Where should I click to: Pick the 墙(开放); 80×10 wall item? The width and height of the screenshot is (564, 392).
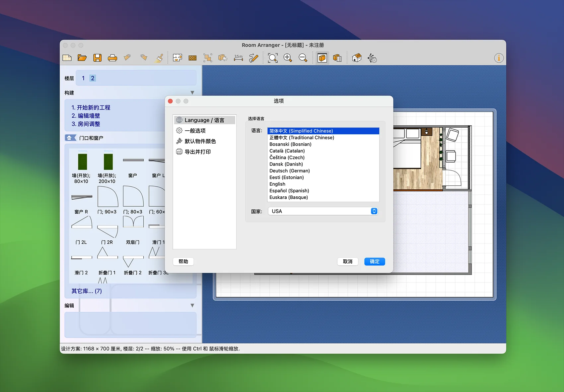click(x=81, y=167)
